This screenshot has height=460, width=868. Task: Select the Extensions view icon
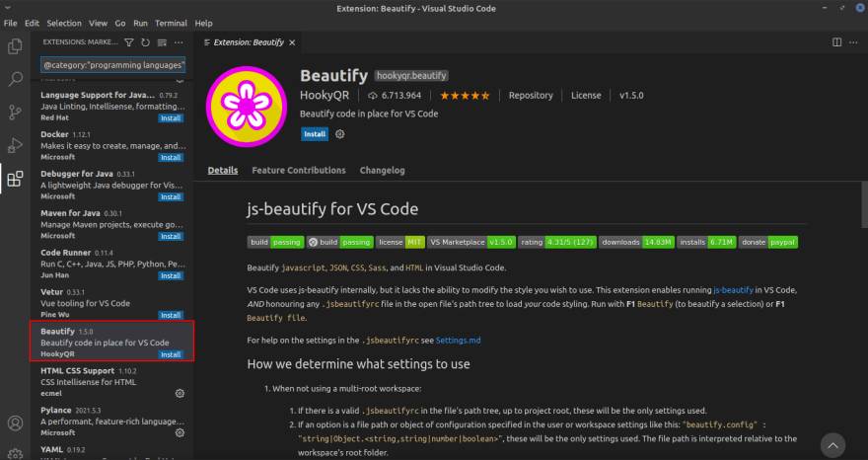[15, 179]
